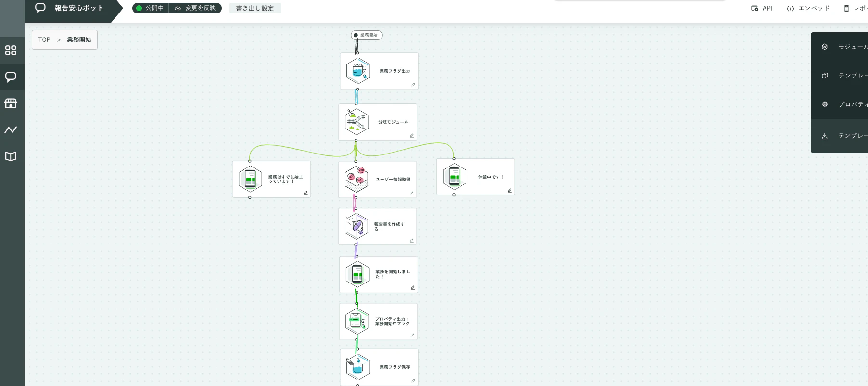Viewport: 868px width, 386px height.
Task: Click the output port below 業務はすでに始まっています！ node
Action: pyautogui.click(x=250, y=197)
